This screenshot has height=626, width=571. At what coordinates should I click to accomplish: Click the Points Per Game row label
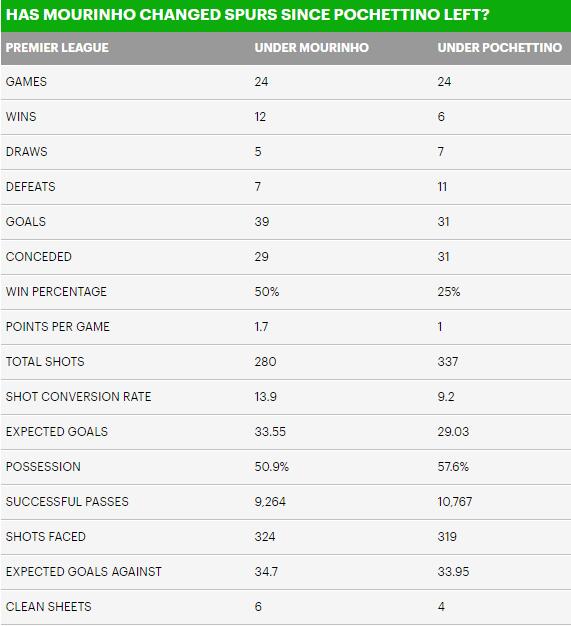pyautogui.click(x=57, y=327)
